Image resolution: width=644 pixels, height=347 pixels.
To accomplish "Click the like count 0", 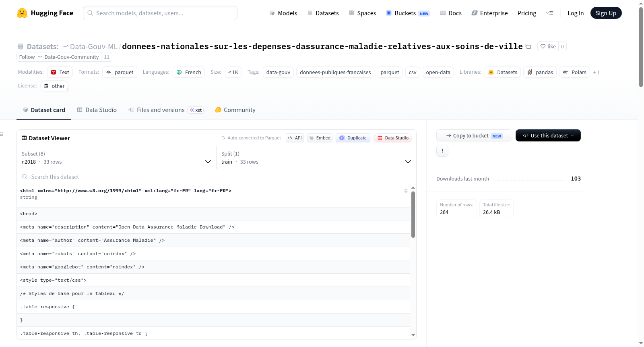I will (562, 46).
